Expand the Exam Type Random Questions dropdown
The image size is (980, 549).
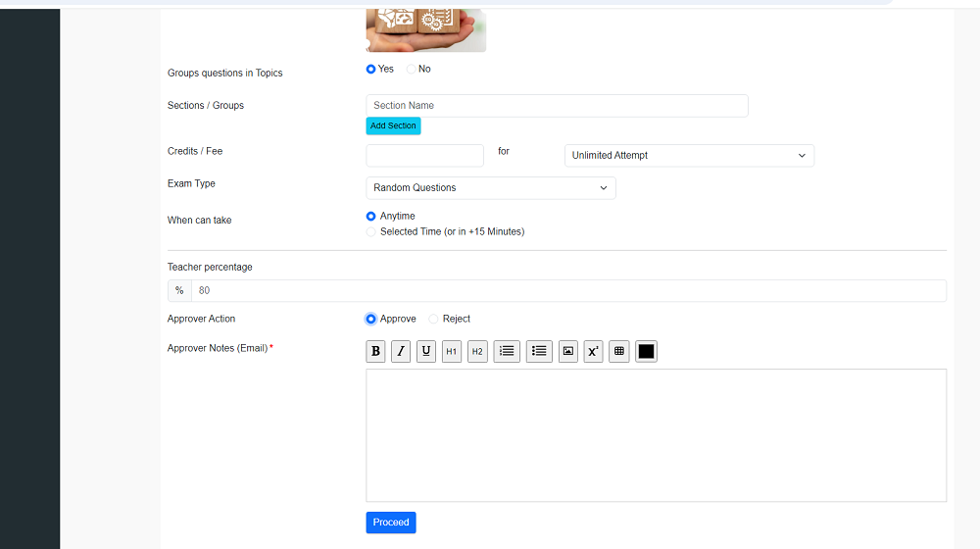tap(491, 188)
